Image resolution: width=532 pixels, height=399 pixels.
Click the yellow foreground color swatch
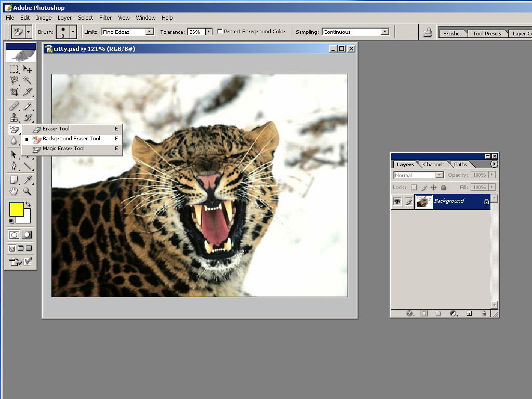16,209
